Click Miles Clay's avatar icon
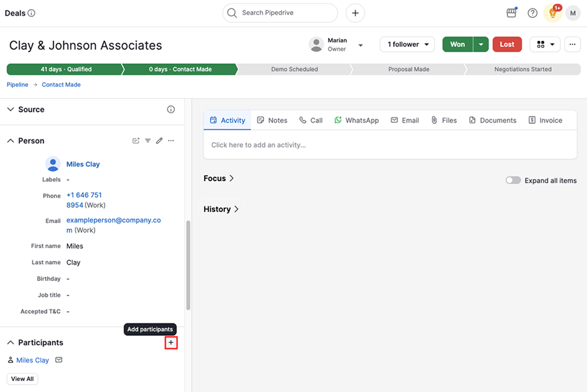 pyautogui.click(x=53, y=164)
